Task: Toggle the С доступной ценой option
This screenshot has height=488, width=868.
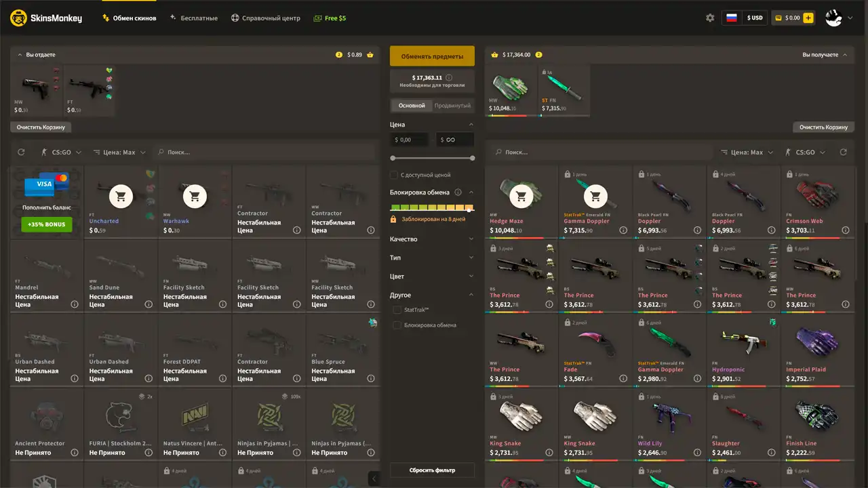Action: (x=394, y=175)
